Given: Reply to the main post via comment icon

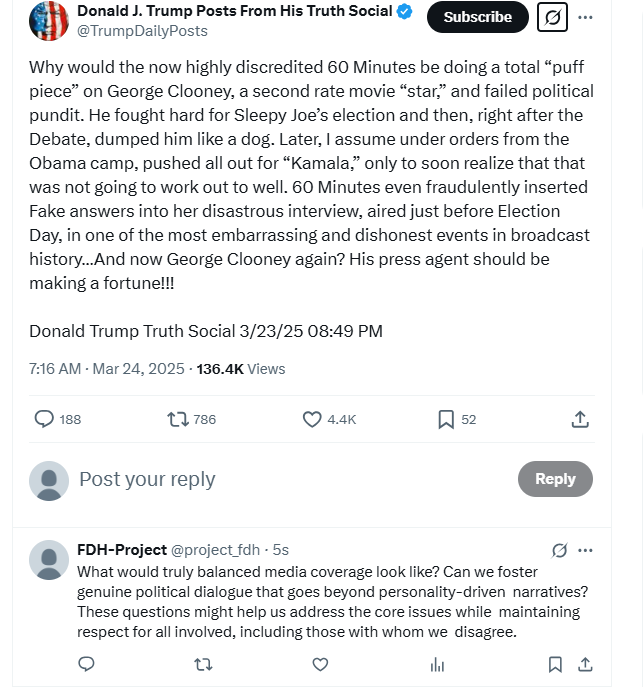Looking at the screenshot, I should click(44, 419).
